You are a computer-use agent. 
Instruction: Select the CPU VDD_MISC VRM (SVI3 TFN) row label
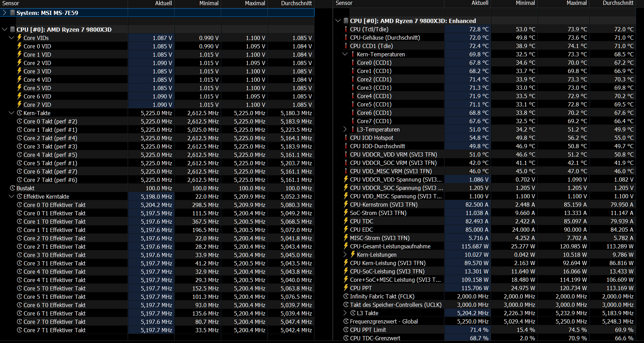(x=391, y=171)
